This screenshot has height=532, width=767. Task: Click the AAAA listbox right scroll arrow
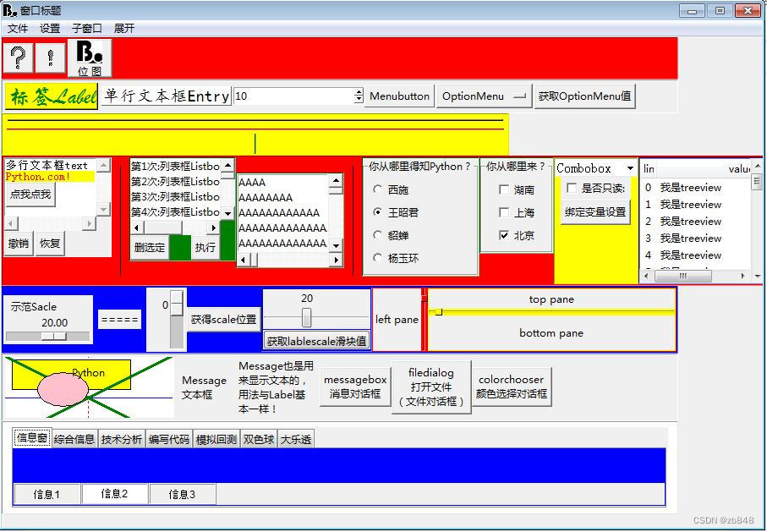336,260
